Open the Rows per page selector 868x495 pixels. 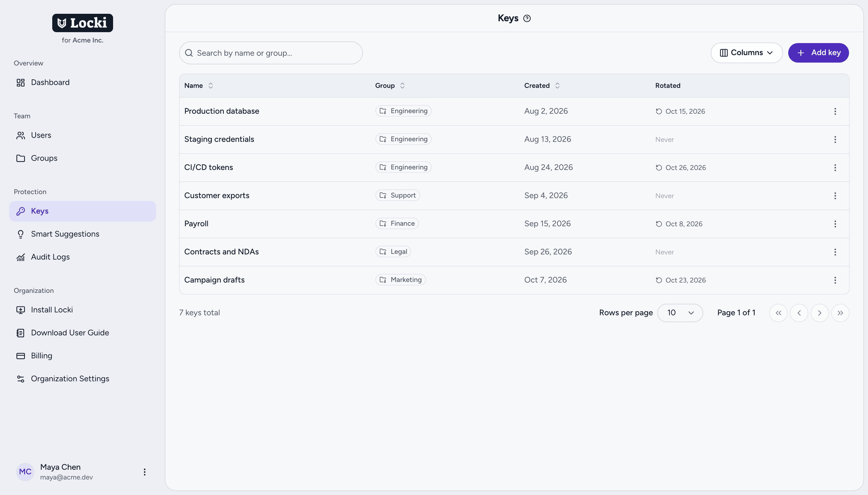[x=680, y=313]
